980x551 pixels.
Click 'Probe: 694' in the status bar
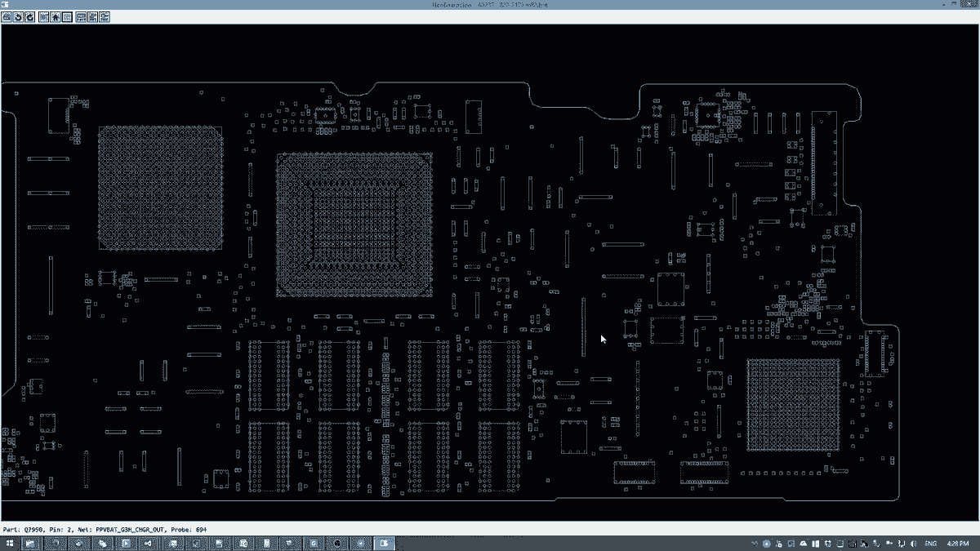[x=189, y=529]
